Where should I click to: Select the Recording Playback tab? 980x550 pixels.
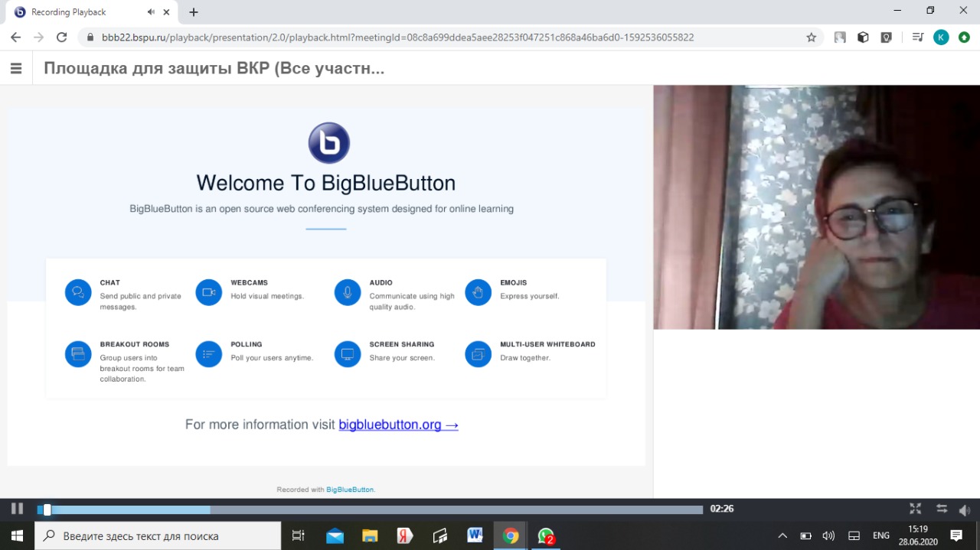tap(77, 12)
